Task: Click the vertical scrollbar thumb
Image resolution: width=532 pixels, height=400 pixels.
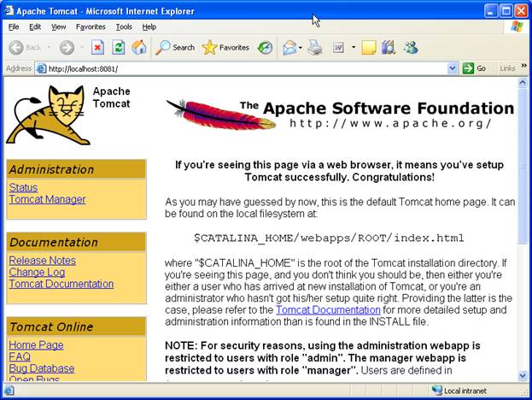Action: (x=522, y=165)
